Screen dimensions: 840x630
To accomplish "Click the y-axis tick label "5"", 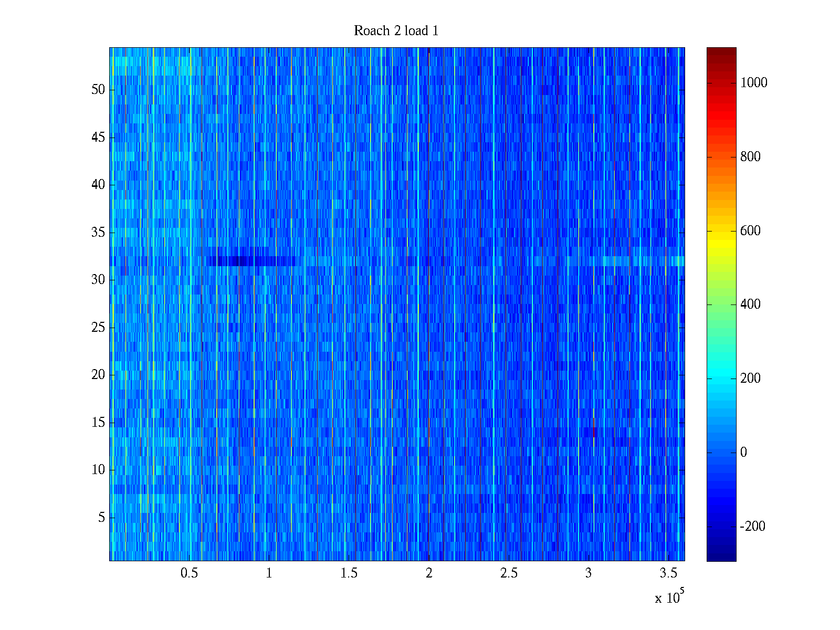I will coord(101,518).
